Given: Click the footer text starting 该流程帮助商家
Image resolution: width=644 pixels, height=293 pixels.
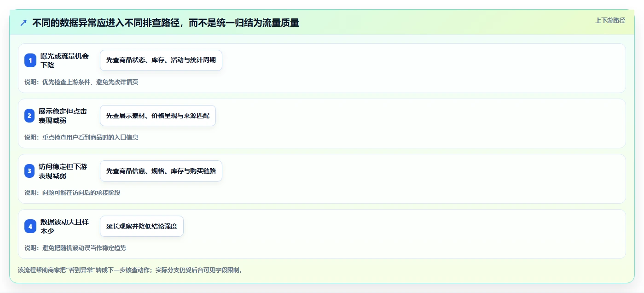Looking at the screenshot, I should pyautogui.click(x=130, y=270).
